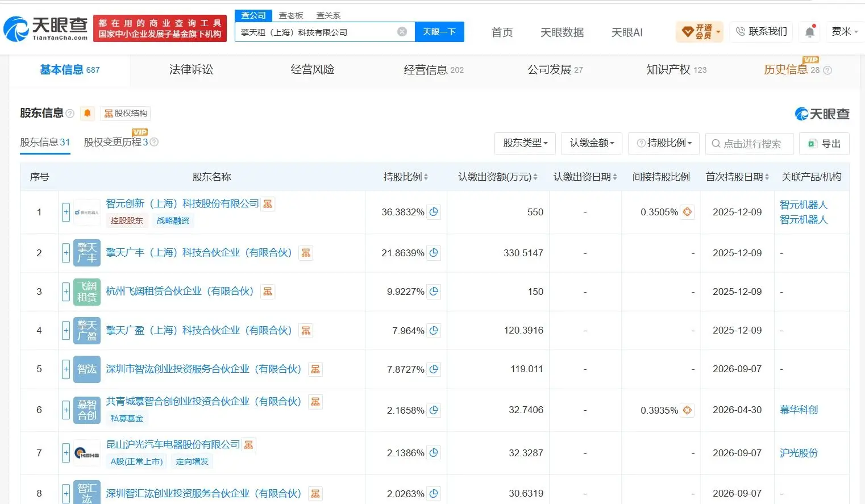Viewport: 865px width, 504px height.
Task: Open equity chart icon for 深圳市智汯创业投资服务合伙企业
Action: 315,369
